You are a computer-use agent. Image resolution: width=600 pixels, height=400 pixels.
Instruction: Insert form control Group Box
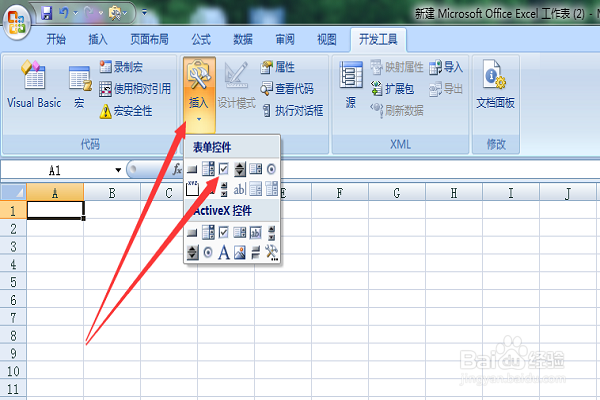pos(192,189)
